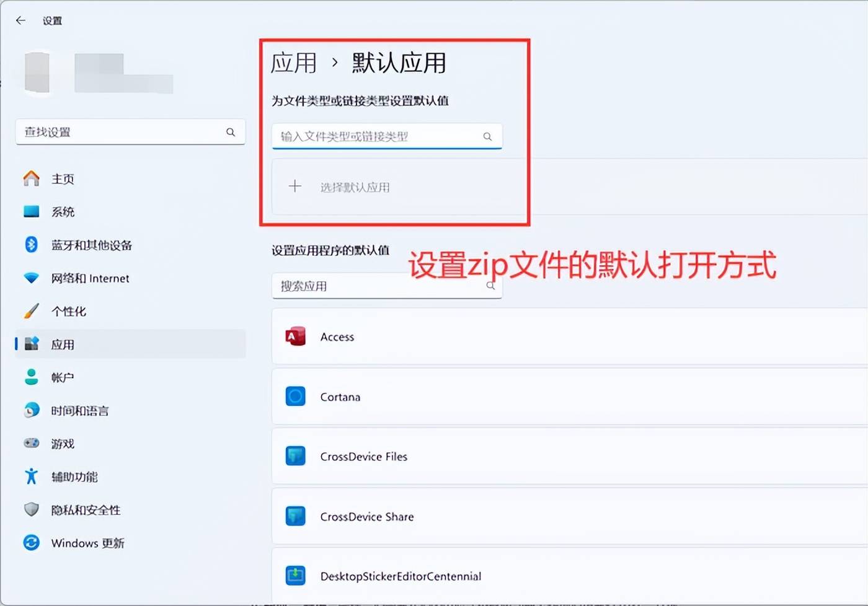Click the Cortana app icon
Image resolution: width=868 pixels, height=606 pixels.
295,397
